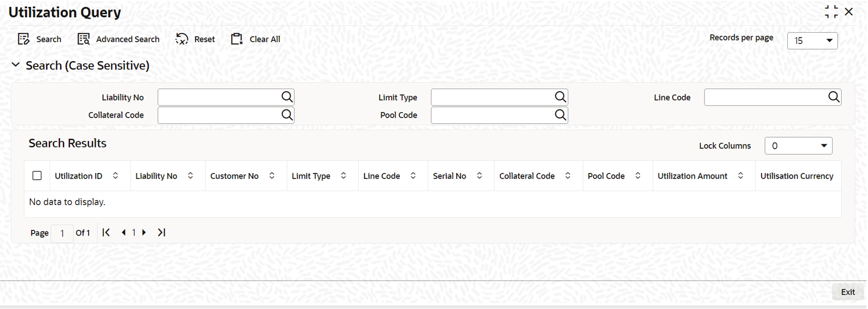Toggle sorting on Customer No column

272,176
